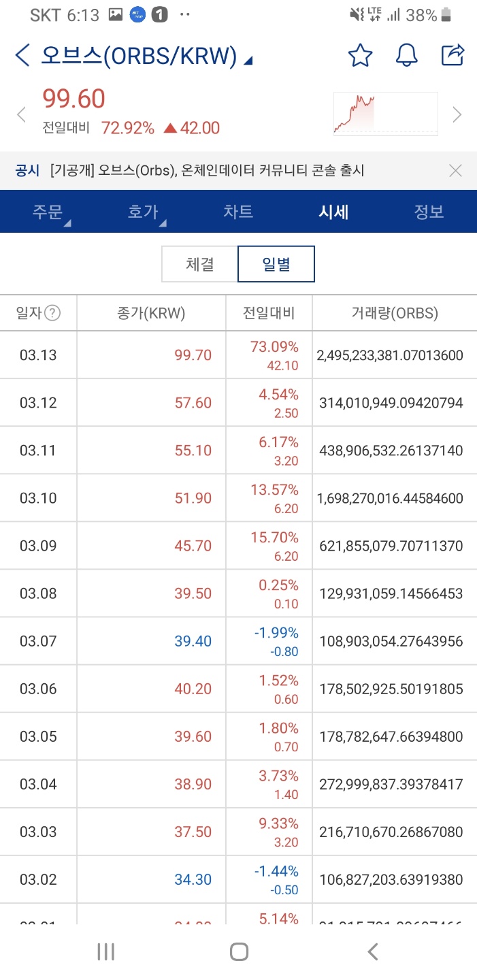The image size is (477, 980).
Task: Show 체결 trade list
Action: click(x=199, y=264)
